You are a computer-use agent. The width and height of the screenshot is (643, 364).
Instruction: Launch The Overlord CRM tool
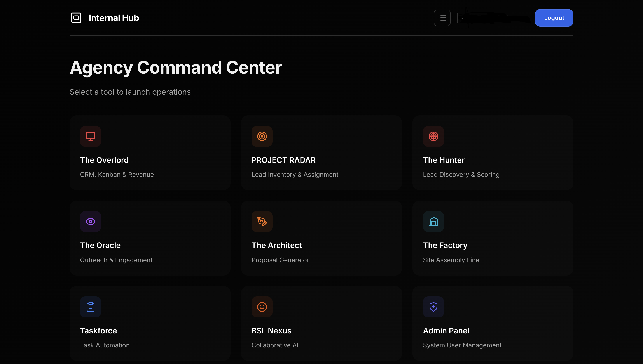click(150, 153)
